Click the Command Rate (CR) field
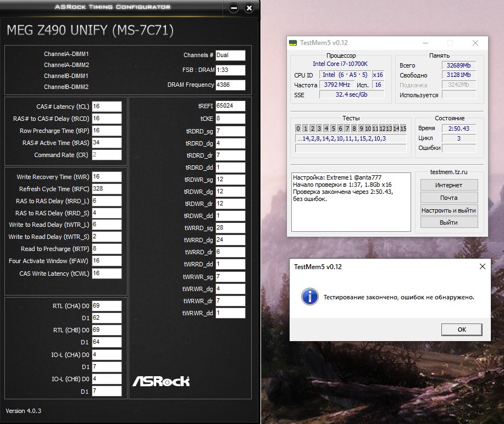This screenshot has height=424, width=504. (107, 155)
